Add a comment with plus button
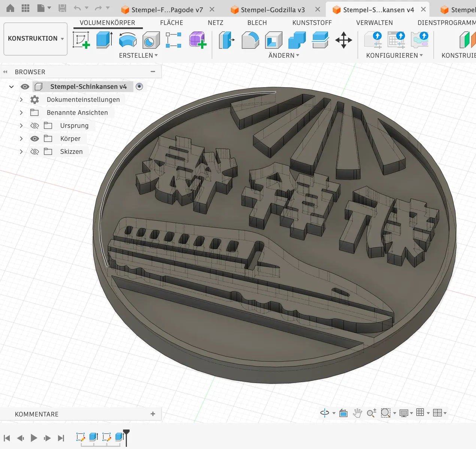The width and height of the screenshot is (476, 449). pyautogui.click(x=153, y=414)
